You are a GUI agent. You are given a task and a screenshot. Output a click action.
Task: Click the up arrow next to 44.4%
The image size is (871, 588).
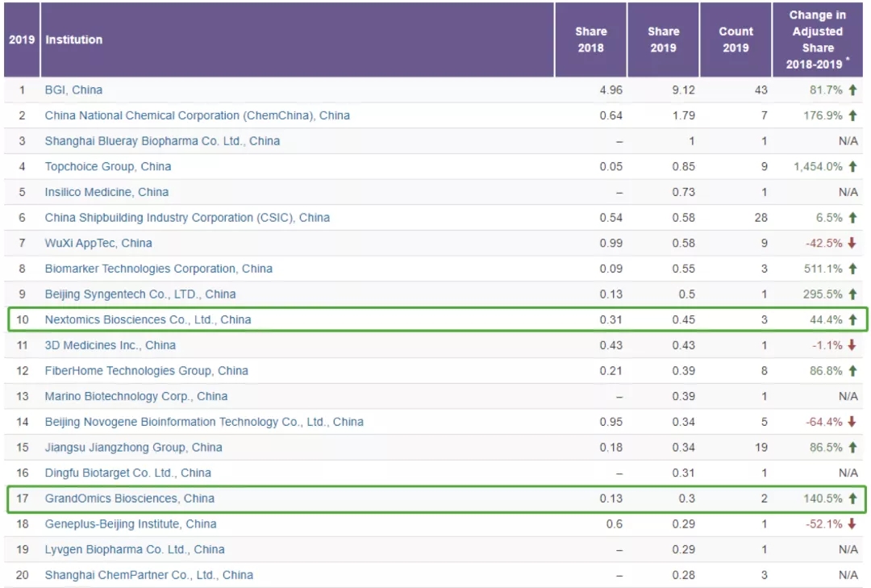[852, 320]
